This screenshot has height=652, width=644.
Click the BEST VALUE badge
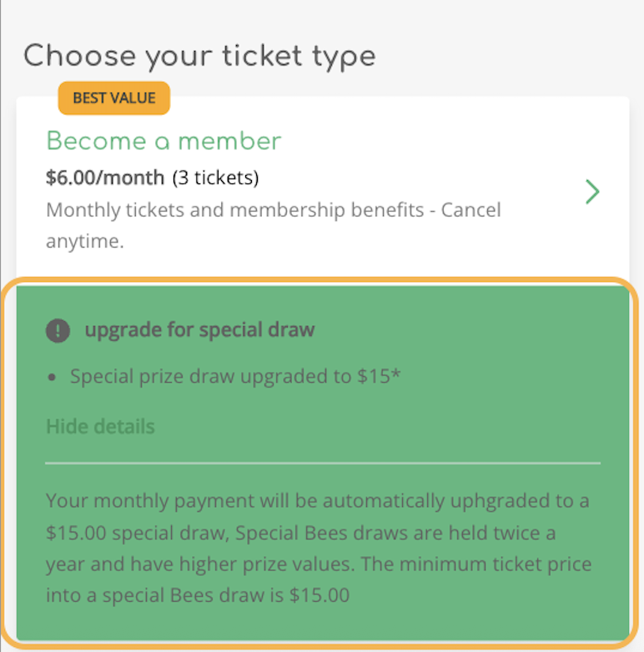click(x=113, y=98)
